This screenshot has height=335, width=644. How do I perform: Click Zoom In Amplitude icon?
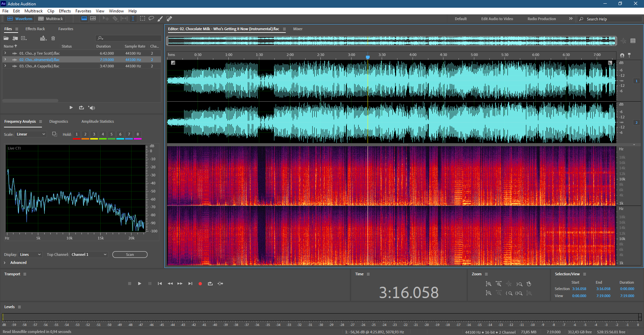(488, 284)
